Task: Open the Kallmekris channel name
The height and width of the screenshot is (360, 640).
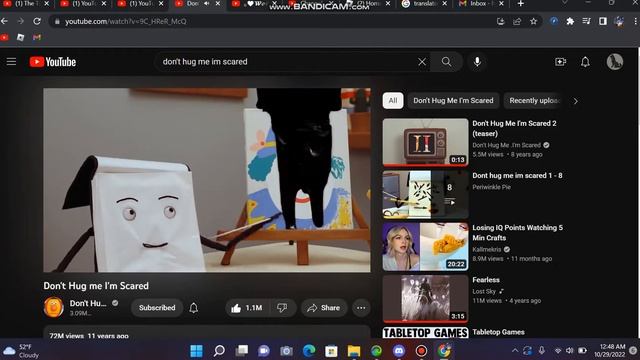Action: pyautogui.click(x=487, y=249)
